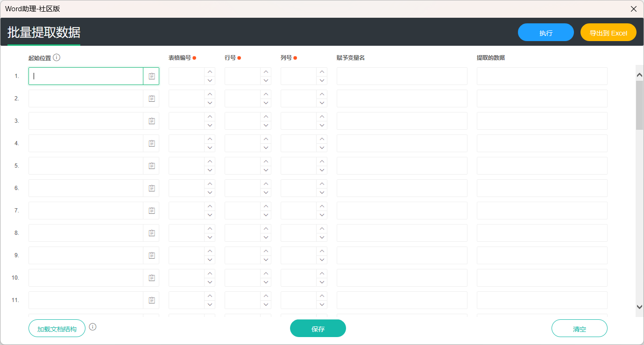Click 列号 number field in row 8

(298, 233)
